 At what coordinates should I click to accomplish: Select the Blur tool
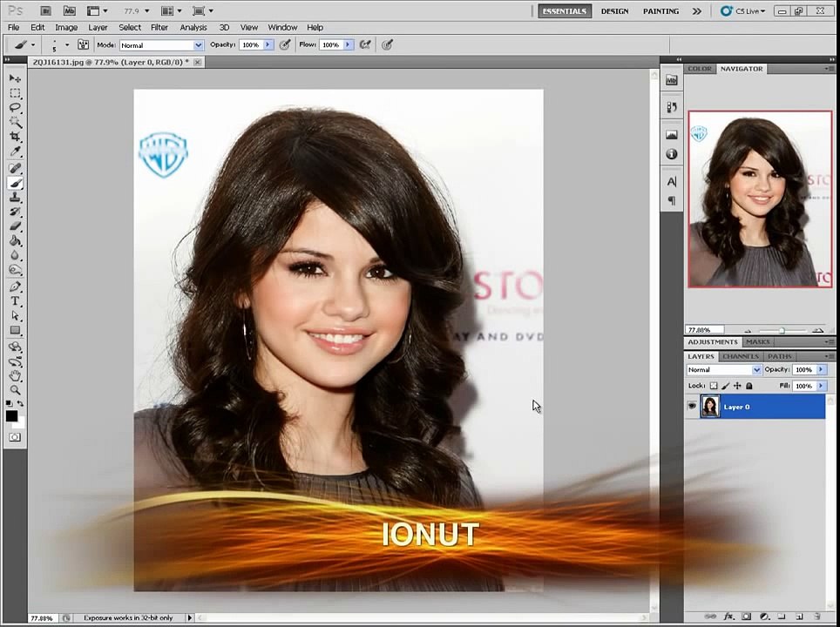coord(15,255)
